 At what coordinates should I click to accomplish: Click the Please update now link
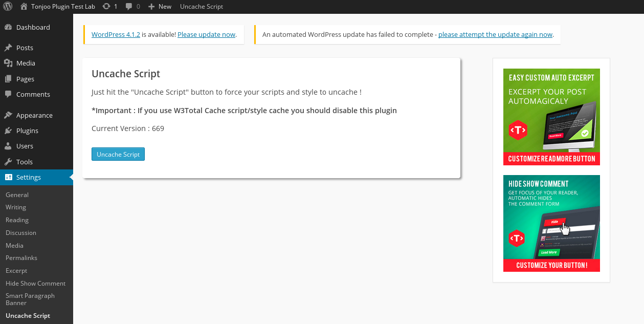[207, 34]
